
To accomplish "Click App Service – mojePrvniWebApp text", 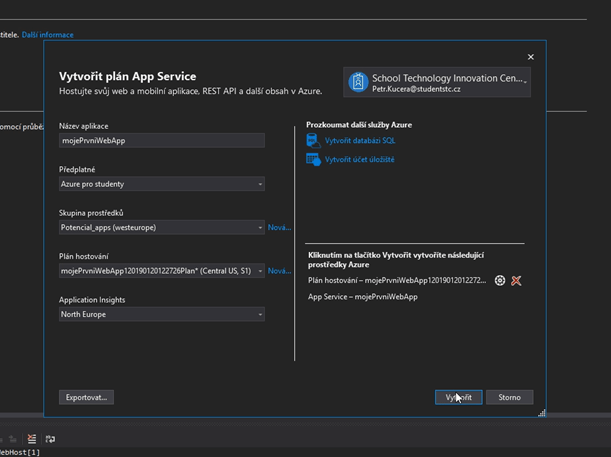I will [363, 297].
